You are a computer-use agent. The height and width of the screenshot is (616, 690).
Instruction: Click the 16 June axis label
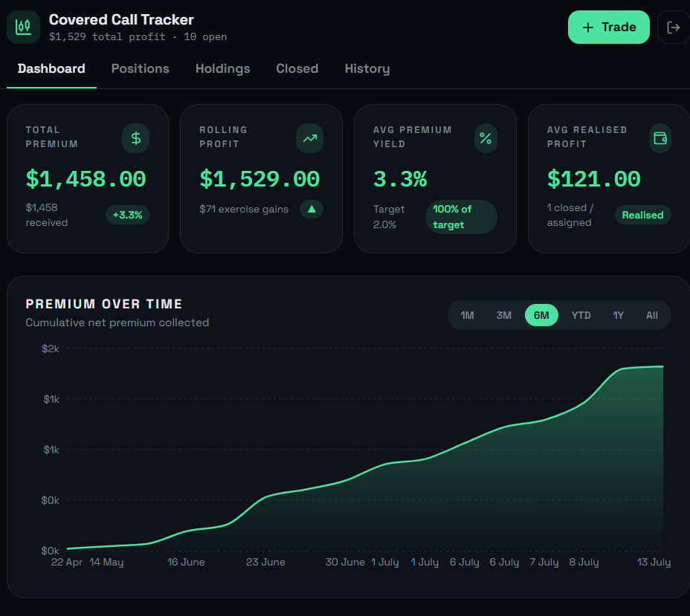186,562
